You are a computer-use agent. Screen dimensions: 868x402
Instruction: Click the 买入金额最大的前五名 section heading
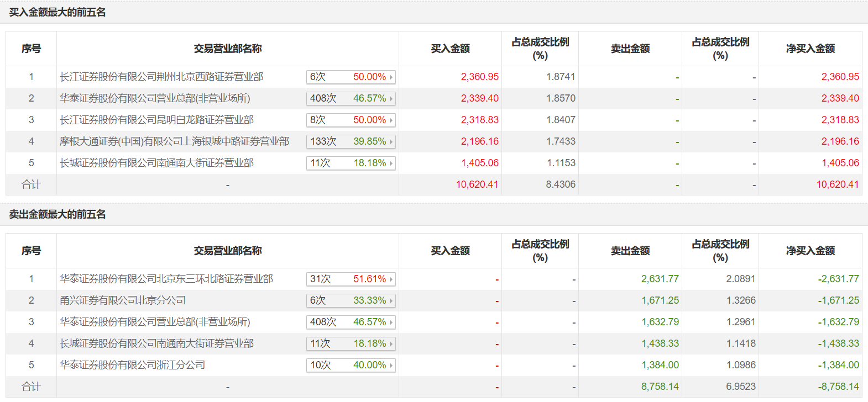tap(57, 12)
